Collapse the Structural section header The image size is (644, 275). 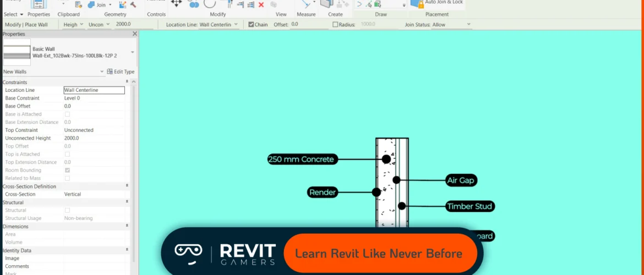tap(127, 202)
